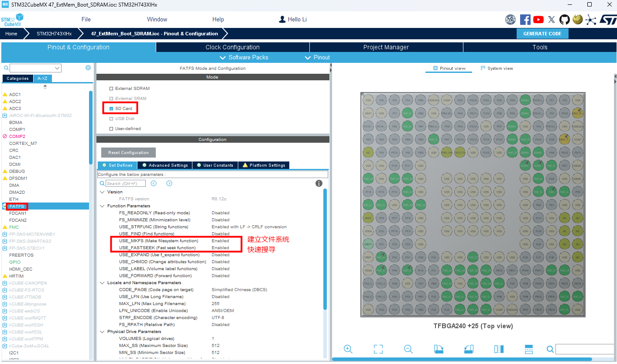Collapse Locale and Namespace Parameters section
617x364 pixels.
point(102,283)
